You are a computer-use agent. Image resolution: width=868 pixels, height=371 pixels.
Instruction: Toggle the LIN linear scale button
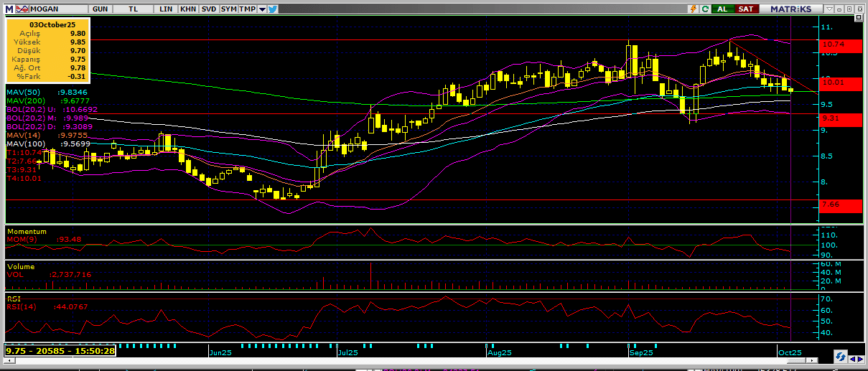(x=166, y=9)
